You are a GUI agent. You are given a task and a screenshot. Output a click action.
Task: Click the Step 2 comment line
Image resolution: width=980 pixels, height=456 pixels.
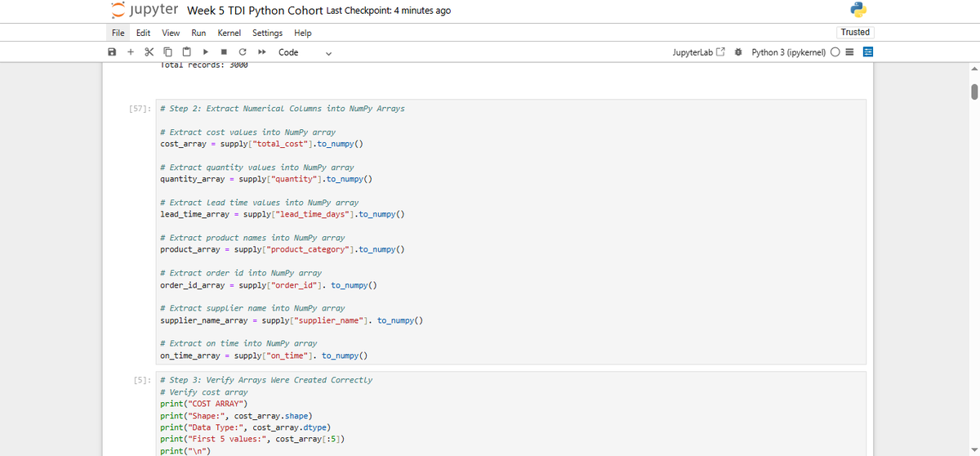(x=282, y=109)
